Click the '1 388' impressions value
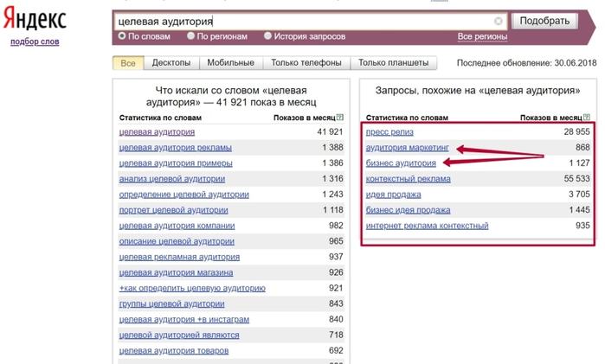 [x=332, y=147]
